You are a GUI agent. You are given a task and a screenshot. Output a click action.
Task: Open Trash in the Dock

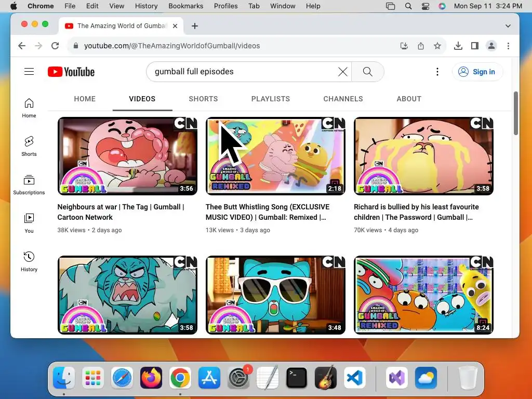(468, 378)
